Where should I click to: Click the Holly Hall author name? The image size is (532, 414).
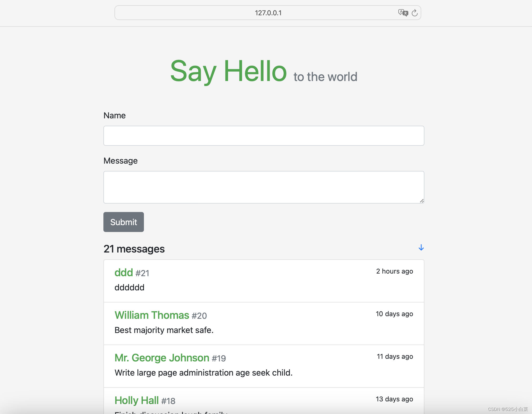[137, 400]
